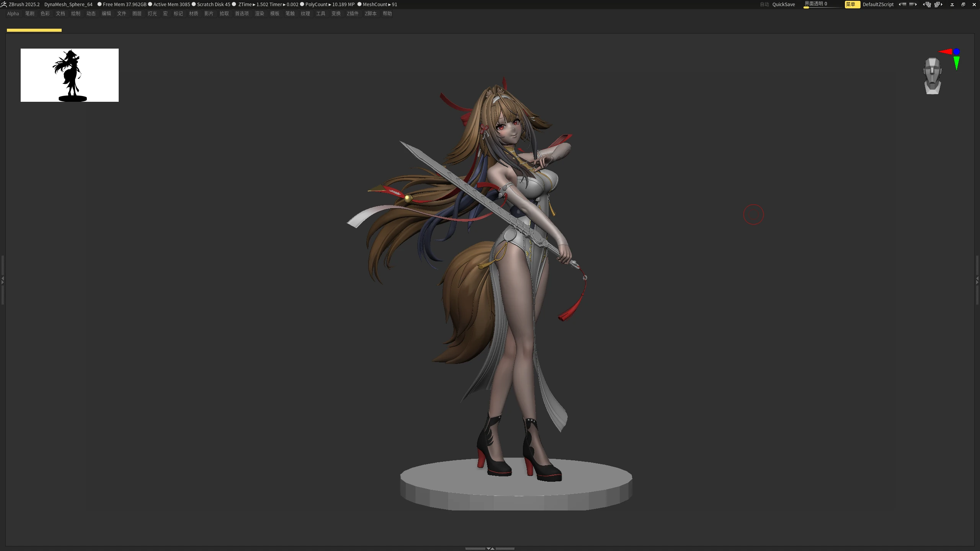980x551 pixels.
Task: Click the black silhouette thumbnail preview
Action: click(x=70, y=75)
